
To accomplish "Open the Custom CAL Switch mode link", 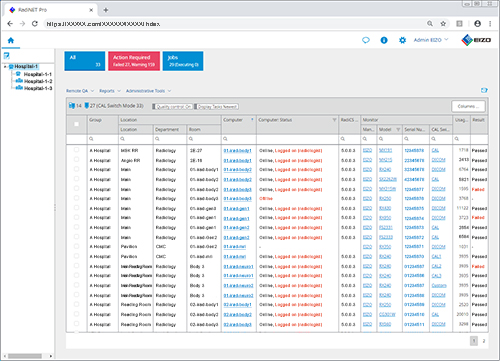I will click(x=439, y=285).
